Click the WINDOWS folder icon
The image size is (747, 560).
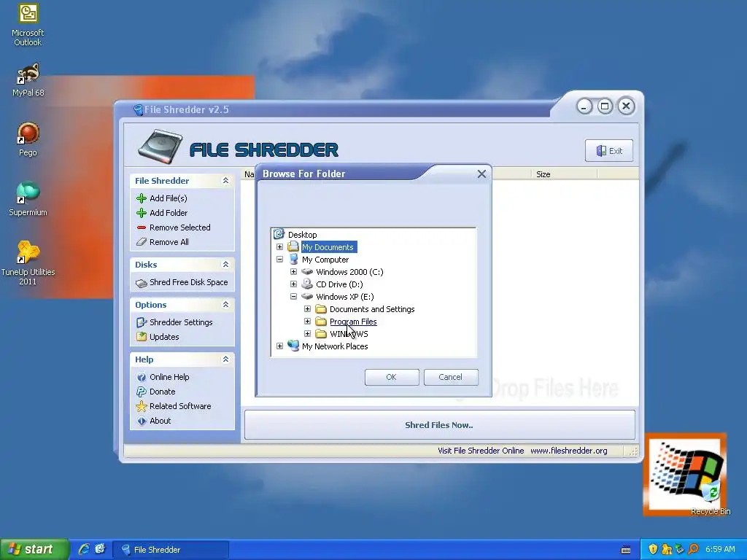click(x=321, y=334)
